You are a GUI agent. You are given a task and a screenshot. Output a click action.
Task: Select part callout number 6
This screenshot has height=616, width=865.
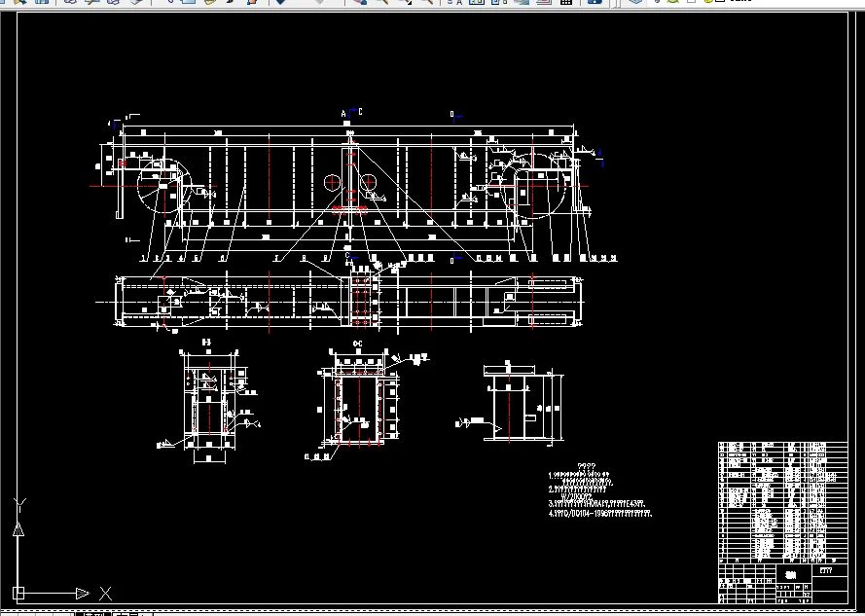tap(222, 258)
